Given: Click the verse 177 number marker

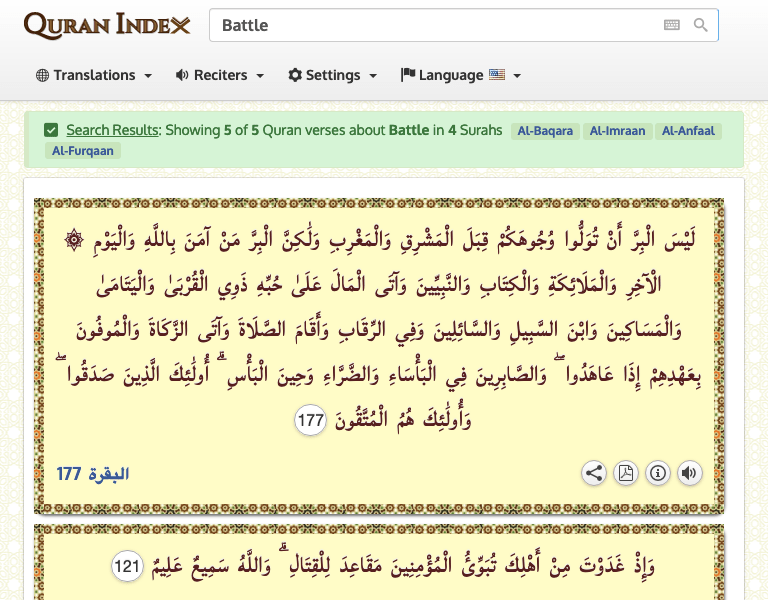Looking at the screenshot, I should coord(311,421).
